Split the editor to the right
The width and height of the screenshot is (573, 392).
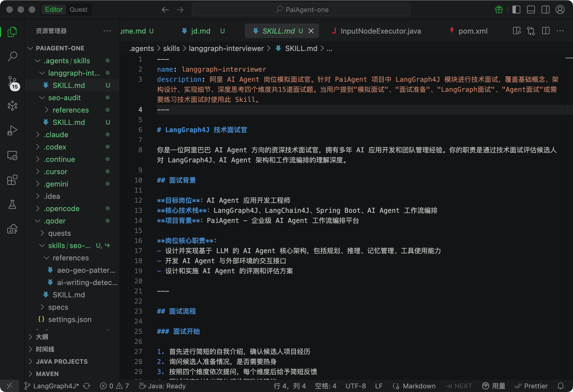(546, 31)
